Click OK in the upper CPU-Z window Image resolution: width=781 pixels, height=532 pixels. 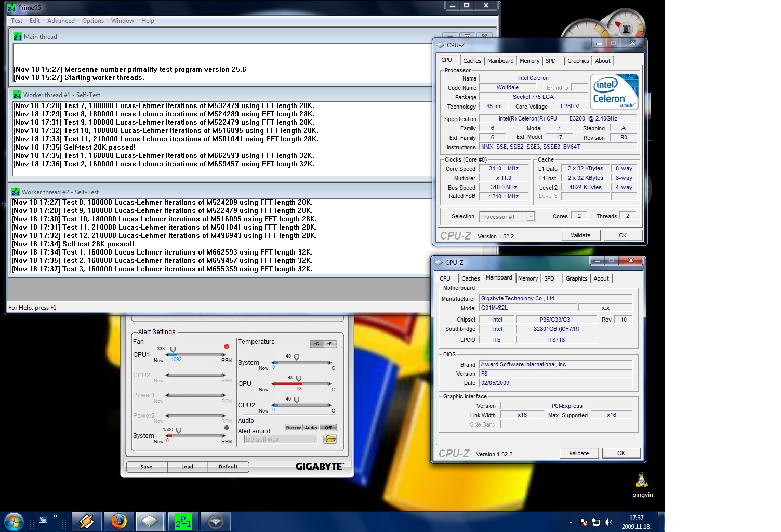(x=623, y=235)
